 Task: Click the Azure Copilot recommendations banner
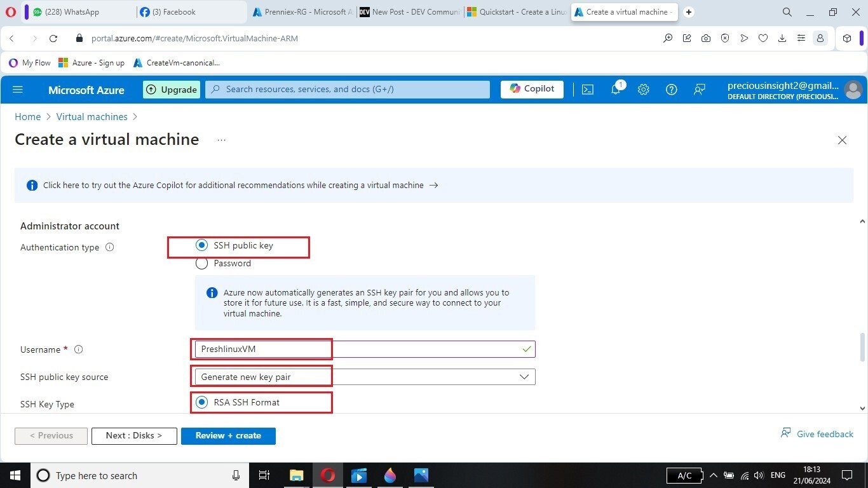(x=434, y=186)
